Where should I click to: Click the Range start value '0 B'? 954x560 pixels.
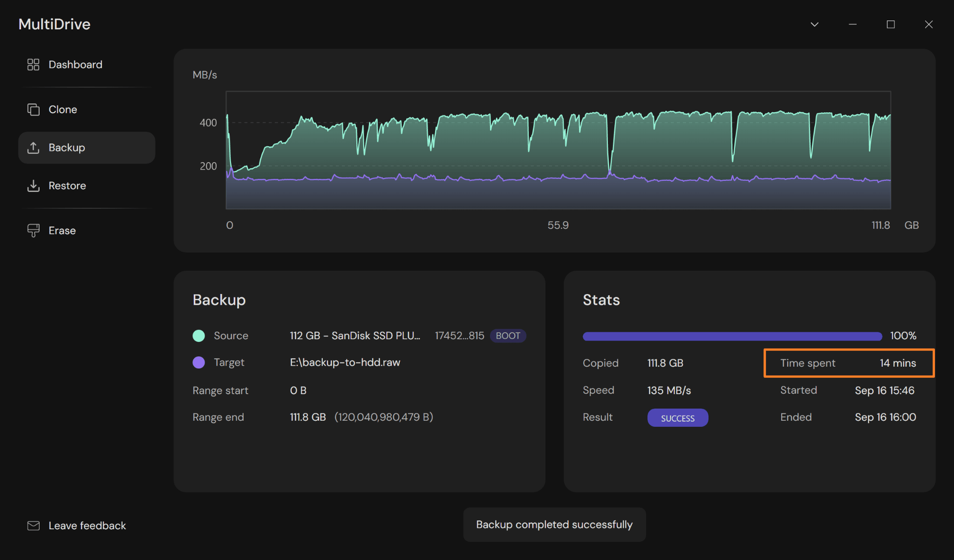[298, 390]
